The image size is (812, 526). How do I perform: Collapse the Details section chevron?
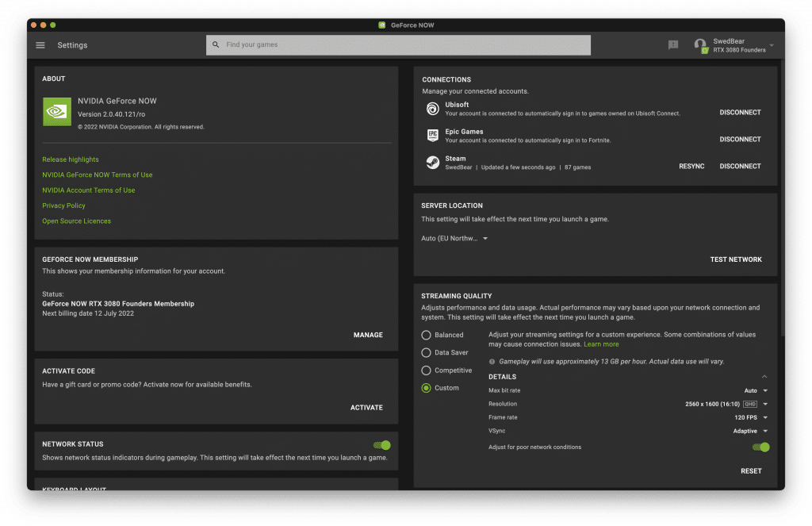pos(764,377)
